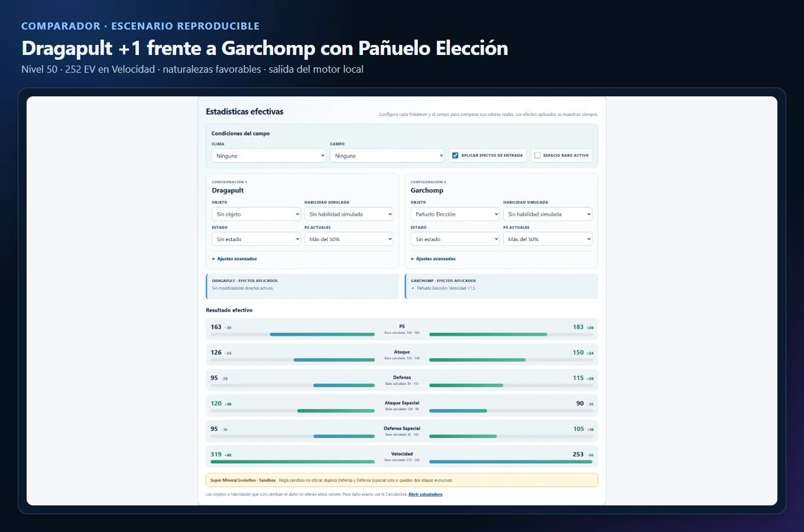Viewport: 804px width, 532px height.
Task: Open Garchomp's Estado dropdown
Action: 455,239
